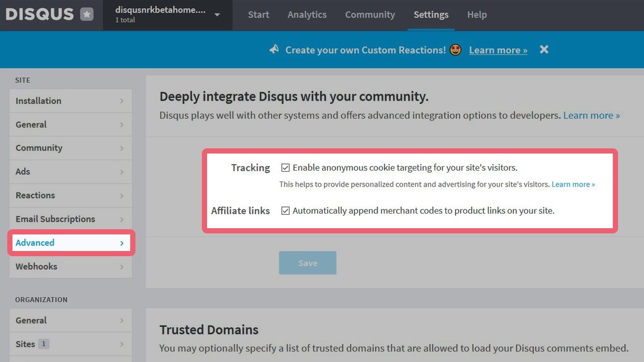Dismiss the Custom Reactions banner
This screenshot has width=644, height=362.
coord(544,49)
